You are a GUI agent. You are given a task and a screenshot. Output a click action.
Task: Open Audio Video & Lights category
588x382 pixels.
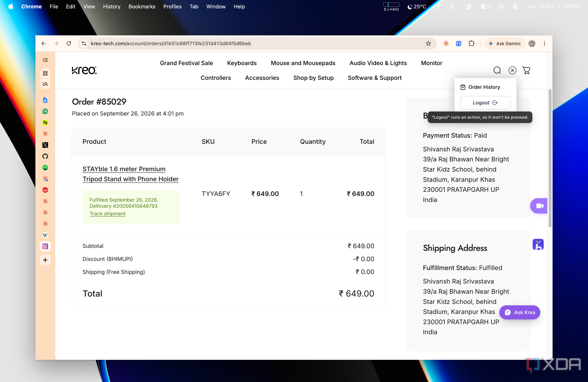coord(378,63)
